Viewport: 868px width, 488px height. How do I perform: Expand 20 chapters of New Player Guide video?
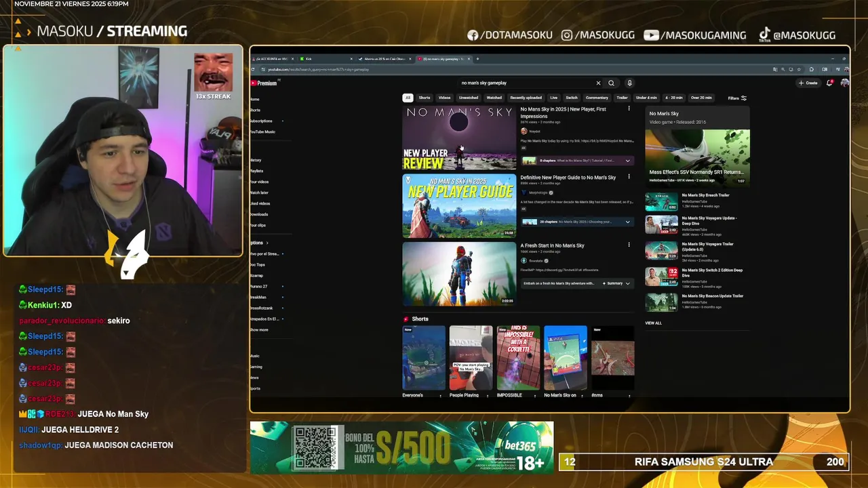point(577,222)
